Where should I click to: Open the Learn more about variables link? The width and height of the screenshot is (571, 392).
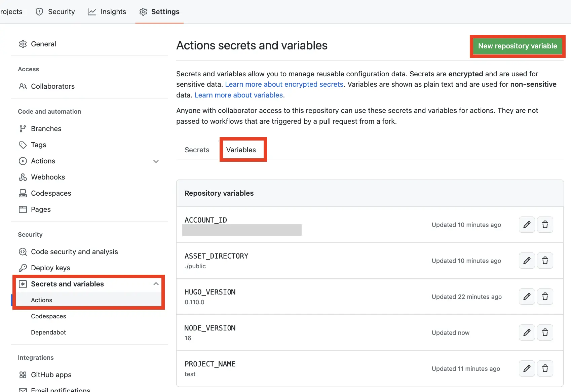[x=238, y=95]
